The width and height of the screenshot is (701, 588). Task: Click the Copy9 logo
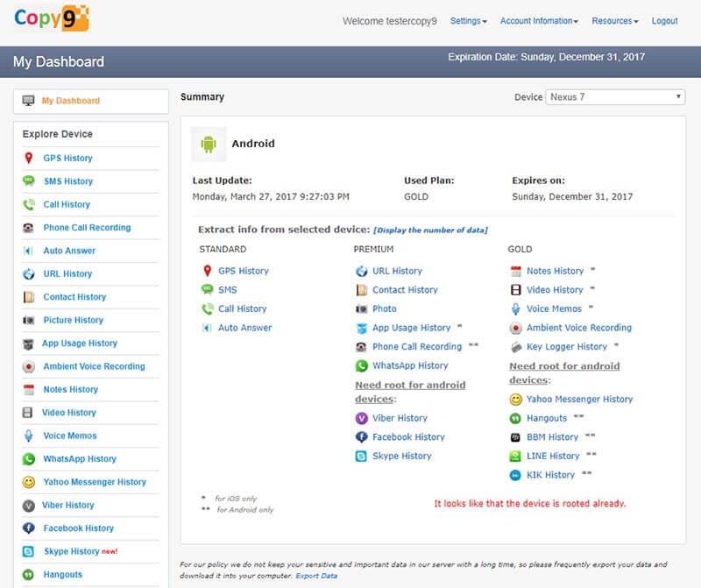click(x=52, y=18)
